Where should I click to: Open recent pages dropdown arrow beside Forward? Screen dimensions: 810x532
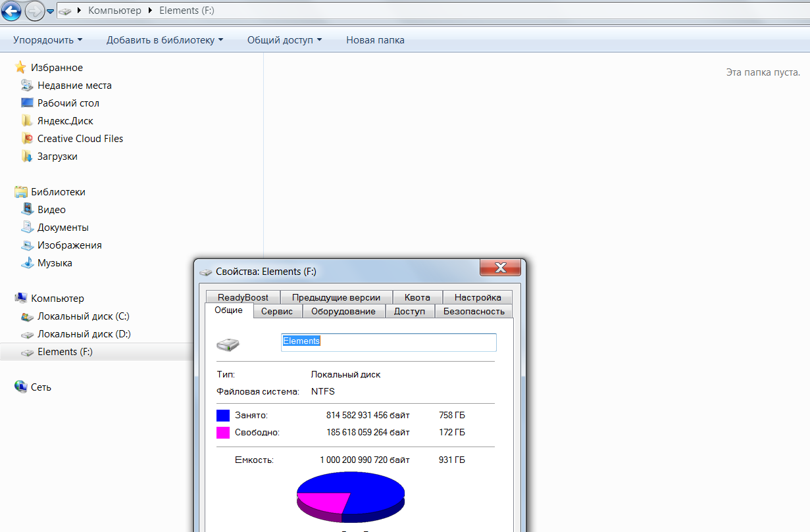(50, 11)
